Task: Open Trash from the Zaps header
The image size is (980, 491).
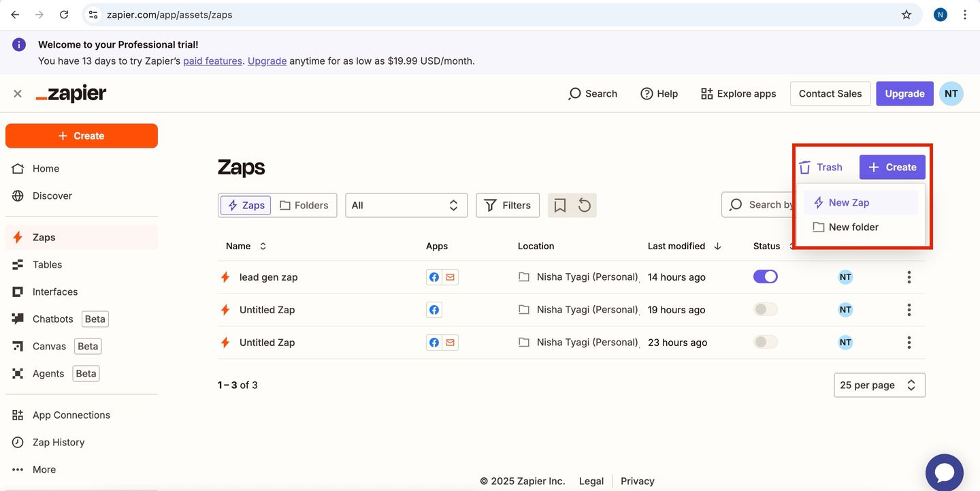Action: click(x=820, y=167)
